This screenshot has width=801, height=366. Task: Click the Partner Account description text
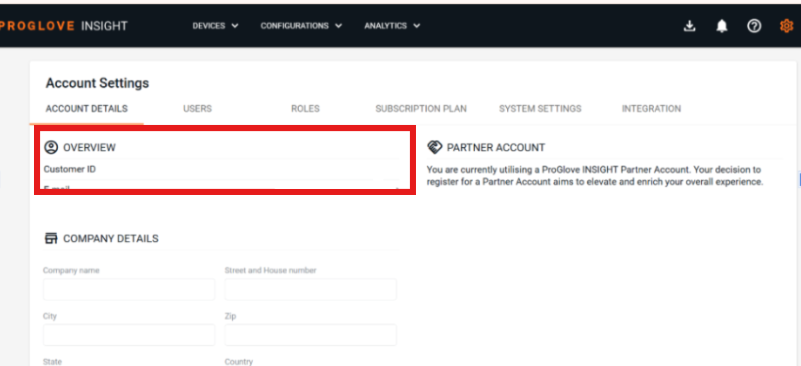[x=595, y=176]
